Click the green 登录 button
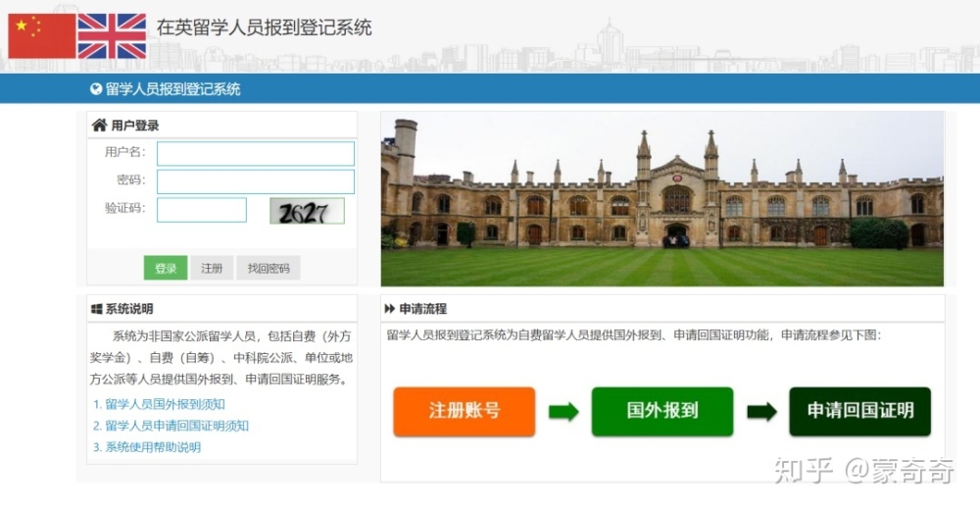The image size is (980, 511). tap(166, 269)
